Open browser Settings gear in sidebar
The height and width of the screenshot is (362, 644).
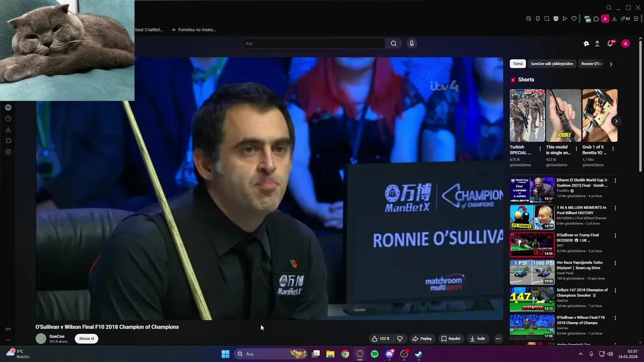click(8, 152)
